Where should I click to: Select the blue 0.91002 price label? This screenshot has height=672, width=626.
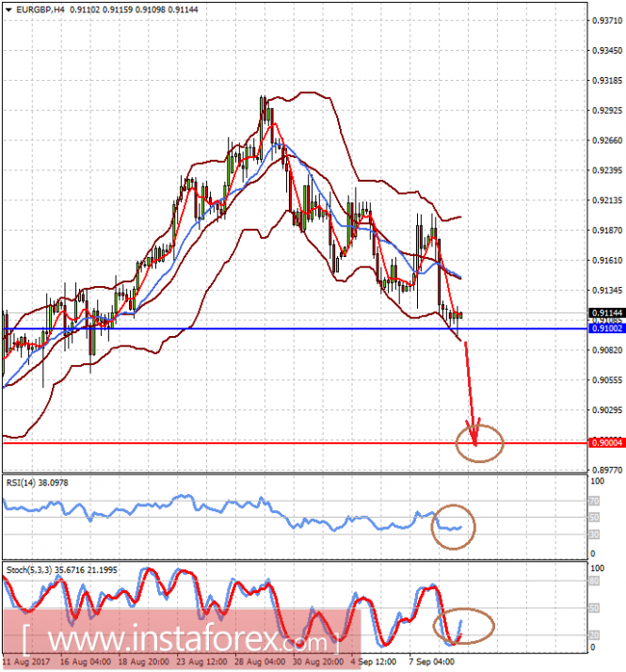607,328
